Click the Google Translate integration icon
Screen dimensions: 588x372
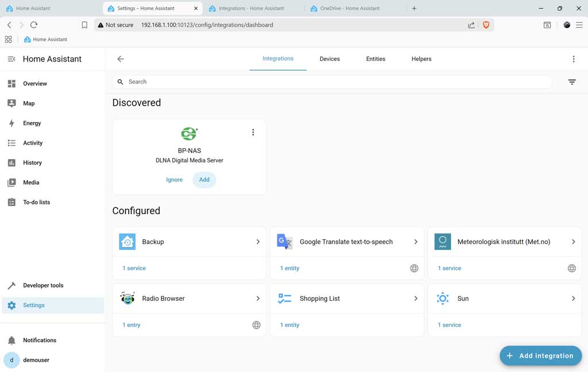[285, 242]
